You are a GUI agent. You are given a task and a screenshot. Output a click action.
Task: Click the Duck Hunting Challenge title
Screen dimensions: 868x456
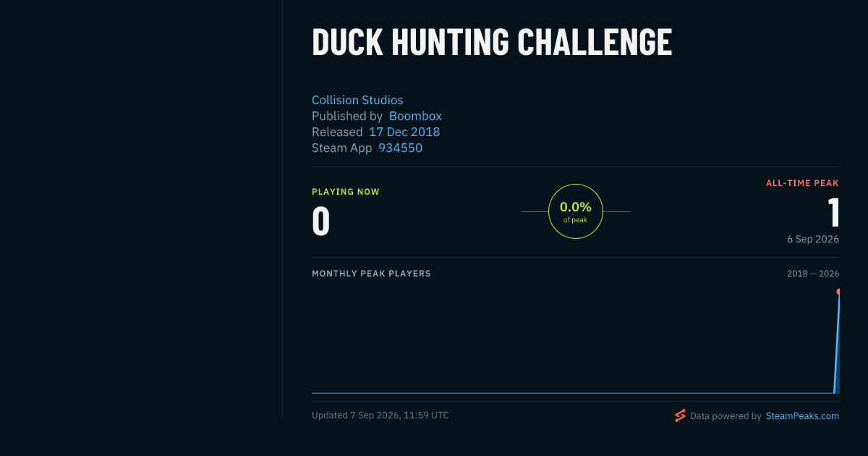(492, 41)
